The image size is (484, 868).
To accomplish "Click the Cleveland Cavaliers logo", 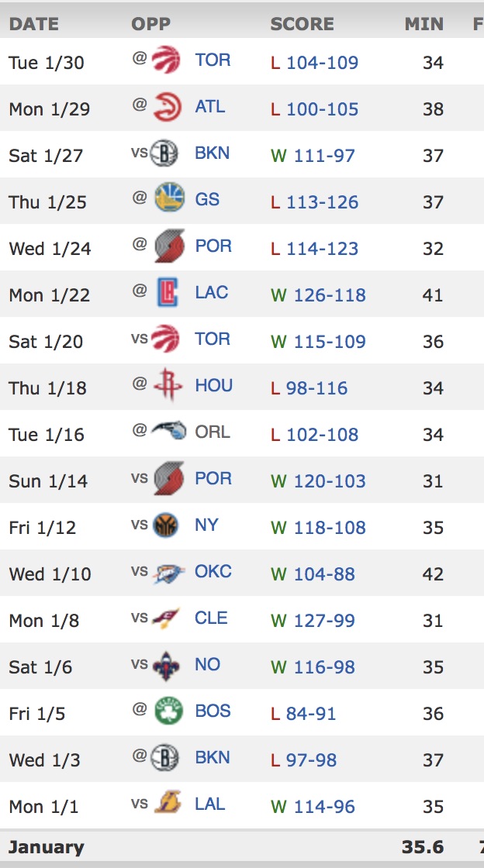I will [167, 618].
